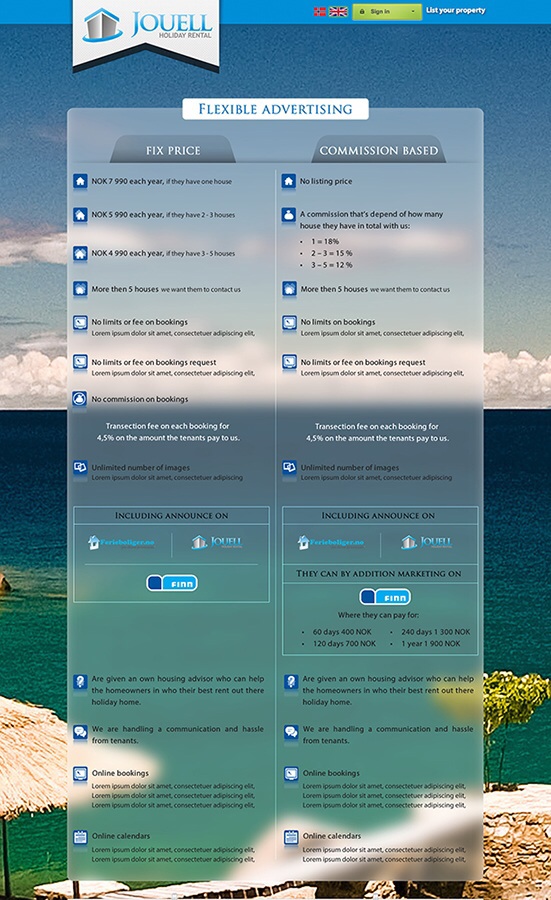Screen dimensions: 551x900
Task: Click booking request icon in Fix Price column
Action: pos(80,362)
